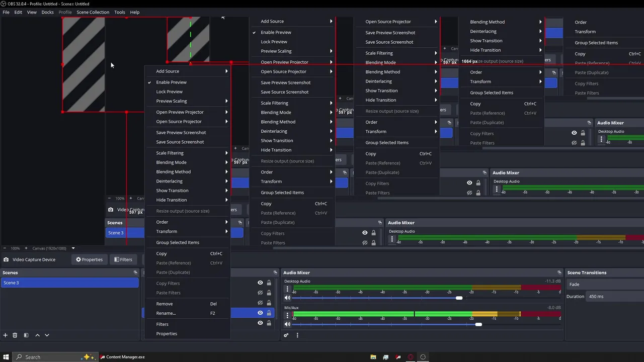Adjust Desktop Audio volume slider handle
644x362 pixels.
tap(459, 298)
